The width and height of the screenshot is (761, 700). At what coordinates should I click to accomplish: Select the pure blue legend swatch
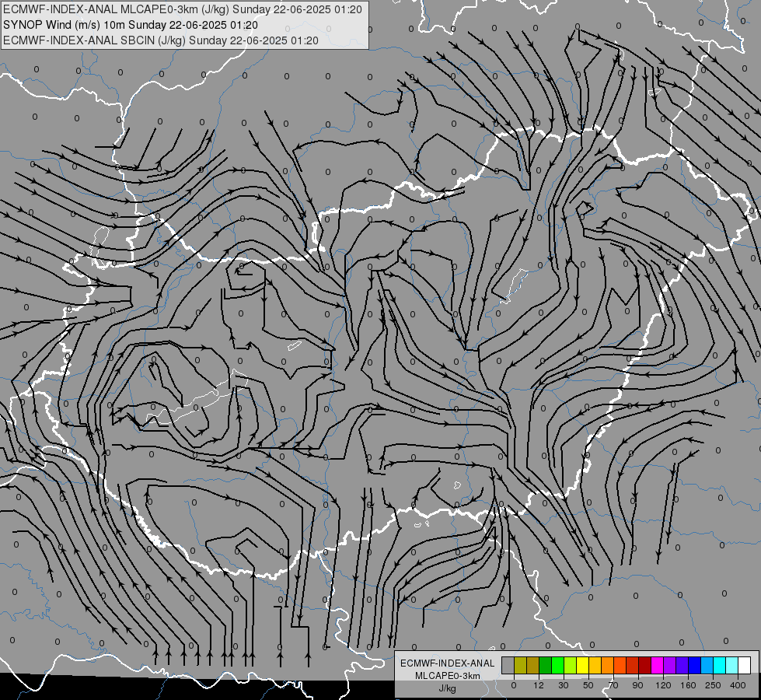pos(694,665)
